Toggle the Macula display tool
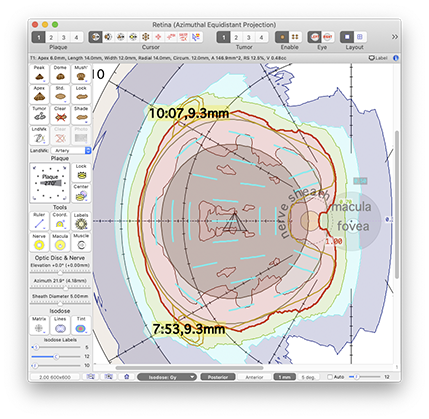The image size is (429, 419). click(x=60, y=242)
